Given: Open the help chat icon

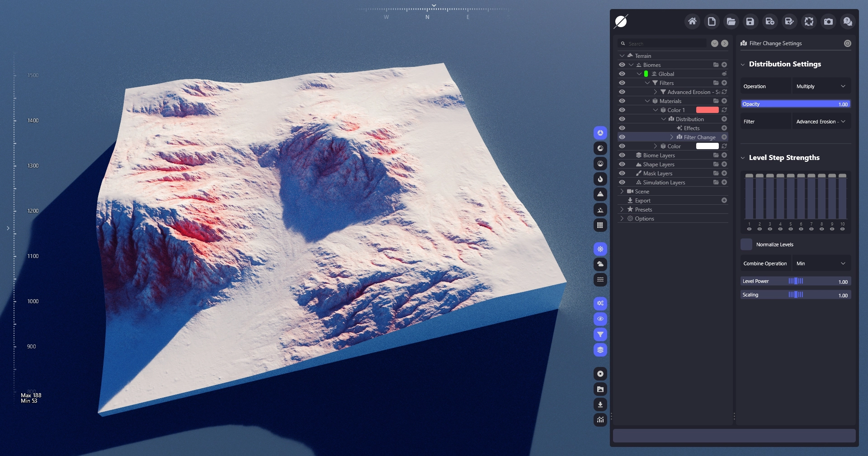Looking at the screenshot, I should 848,21.
